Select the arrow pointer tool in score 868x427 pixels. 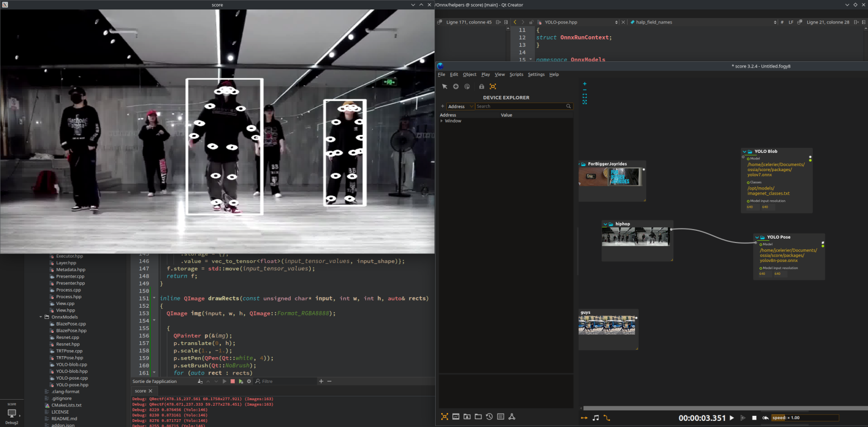445,86
